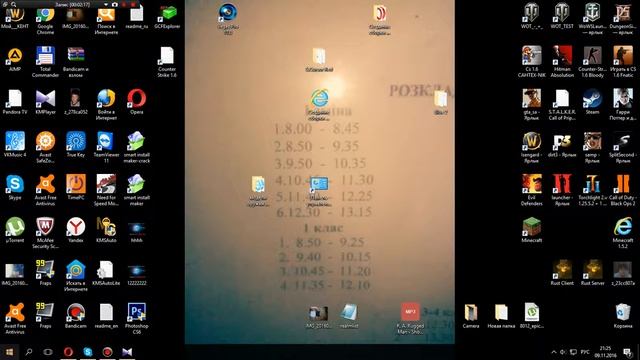The image size is (640, 360).
Task: Launch True Key shortcut
Action: [76, 144]
